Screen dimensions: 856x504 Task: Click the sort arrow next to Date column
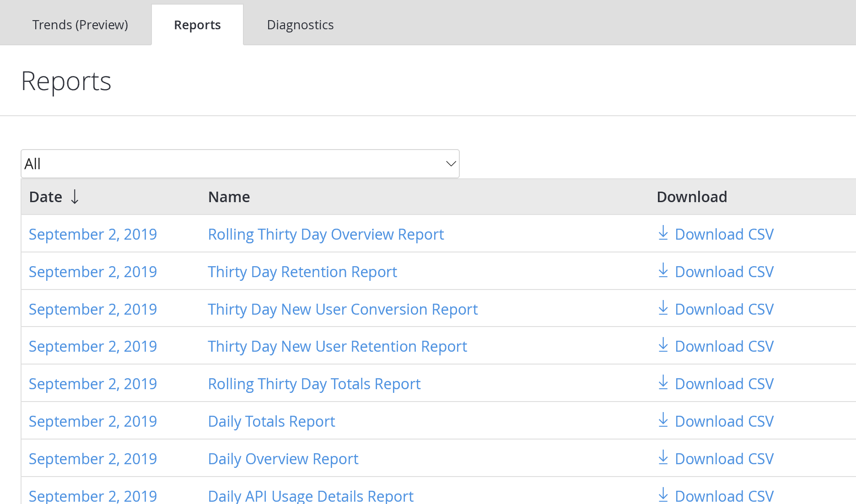pos(75,197)
